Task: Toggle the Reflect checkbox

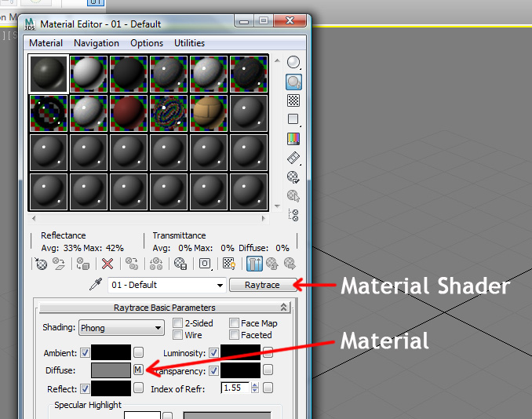Action: pos(85,389)
